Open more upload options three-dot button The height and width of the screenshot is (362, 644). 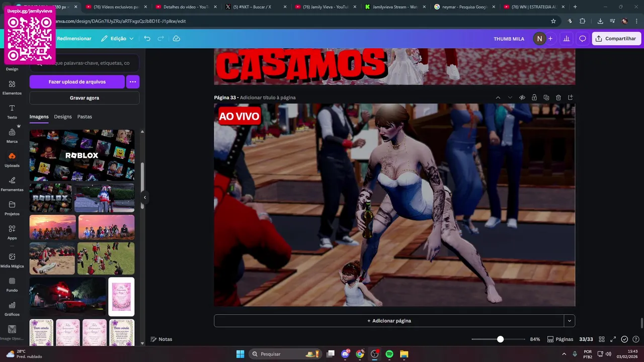(x=133, y=81)
